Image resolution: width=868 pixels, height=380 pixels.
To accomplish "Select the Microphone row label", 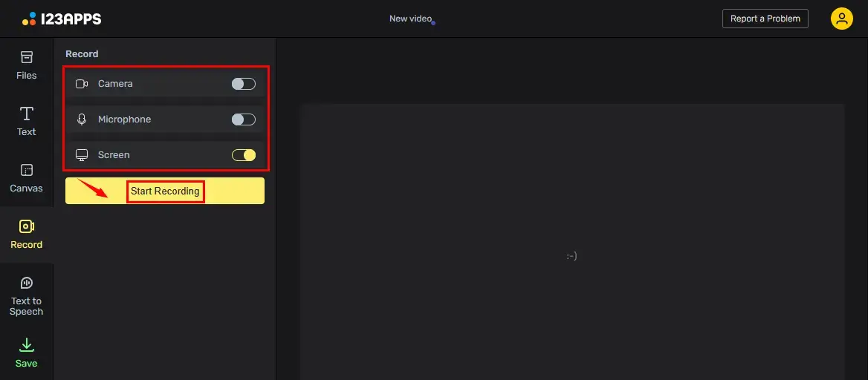I will coord(124,119).
